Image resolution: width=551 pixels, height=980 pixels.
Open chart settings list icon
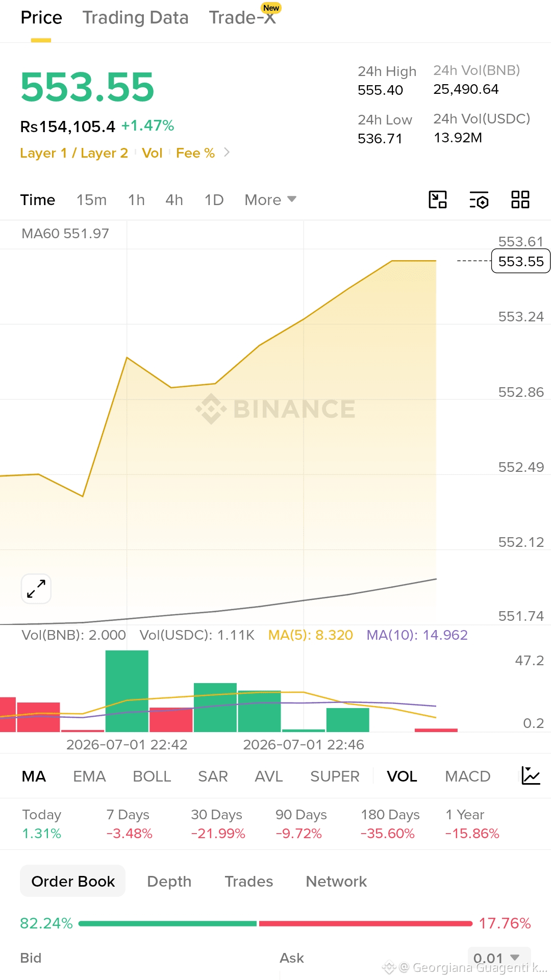tap(479, 200)
